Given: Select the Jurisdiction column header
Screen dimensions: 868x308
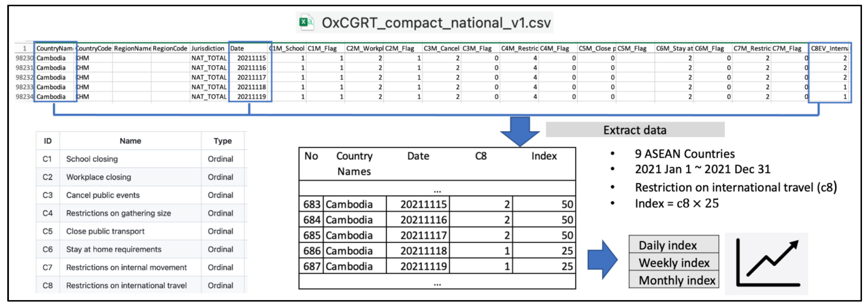Looking at the screenshot, I should click(x=208, y=48).
